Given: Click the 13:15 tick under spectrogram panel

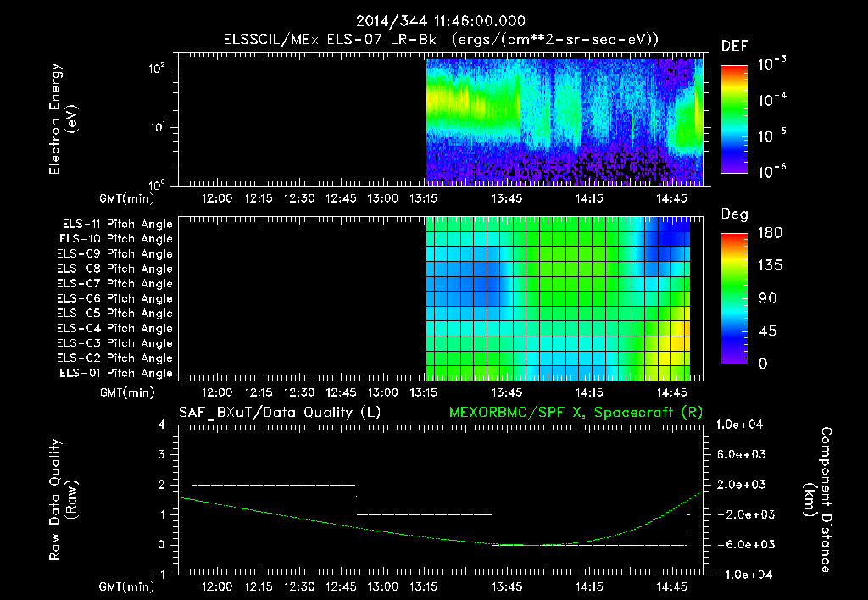Looking at the screenshot, I should 424,198.
